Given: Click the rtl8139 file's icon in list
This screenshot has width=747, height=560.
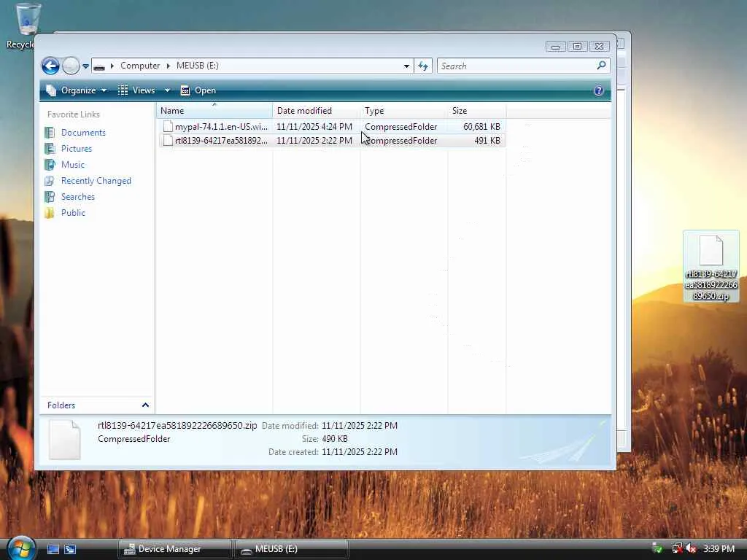Looking at the screenshot, I should (x=168, y=141).
